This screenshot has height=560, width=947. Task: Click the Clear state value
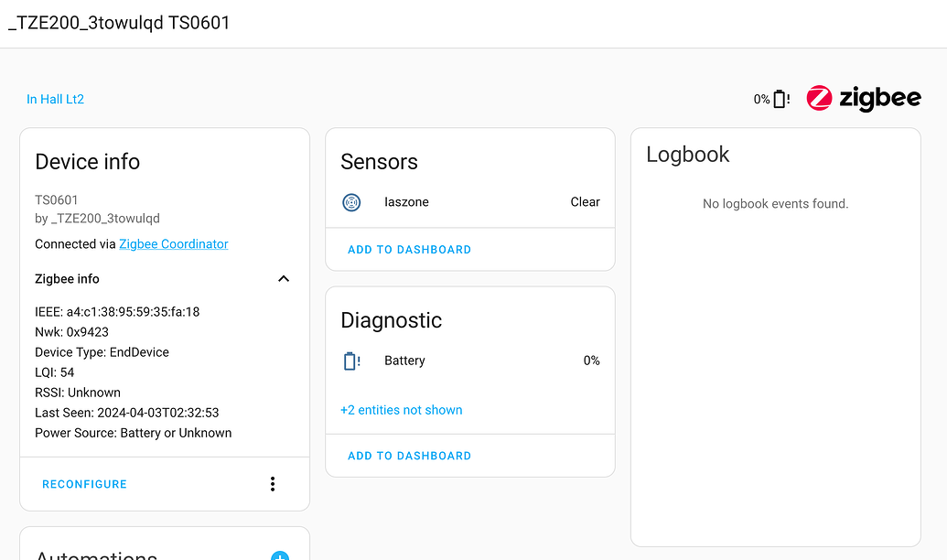click(x=585, y=202)
